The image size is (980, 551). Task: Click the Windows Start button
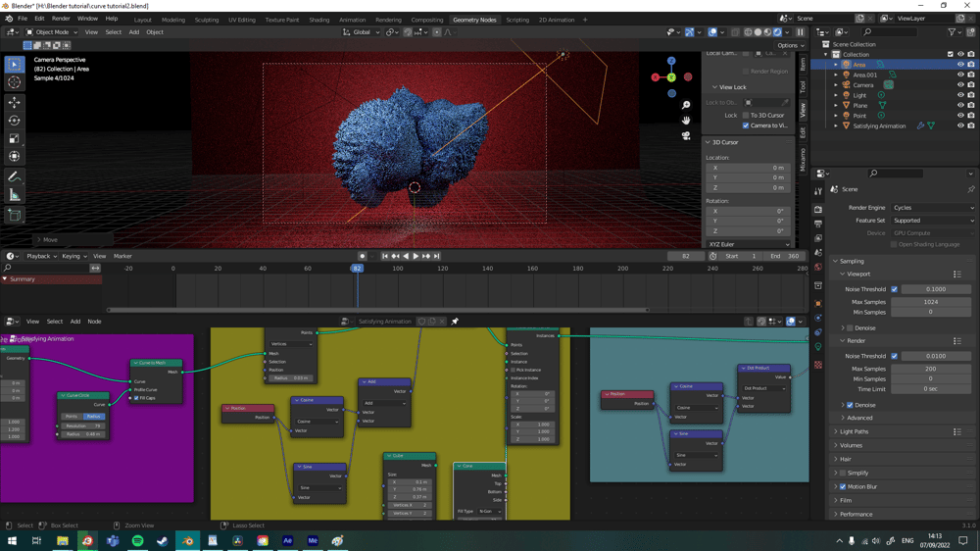[x=12, y=540]
